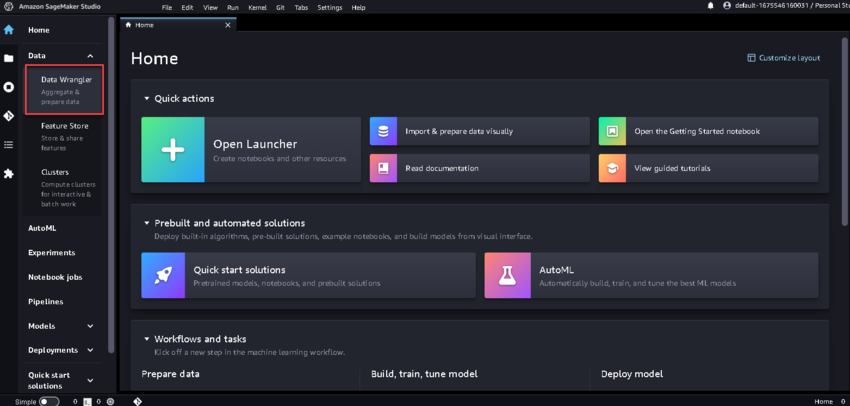Open the File menu
Screen dimensions: 850x406
pos(167,8)
